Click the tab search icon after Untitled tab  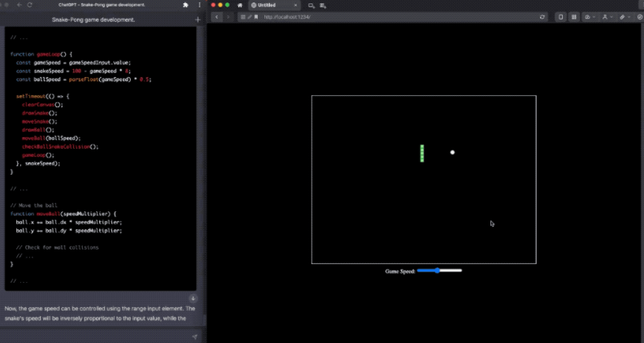311,5
